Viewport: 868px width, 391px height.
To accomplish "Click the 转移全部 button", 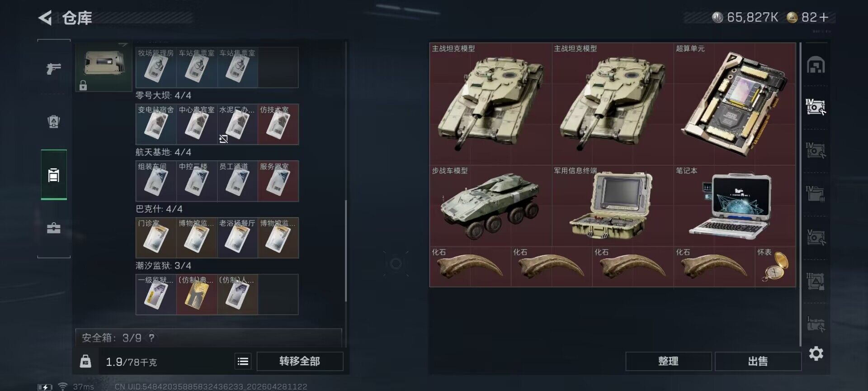I will pyautogui.click(x=300, y=362).
